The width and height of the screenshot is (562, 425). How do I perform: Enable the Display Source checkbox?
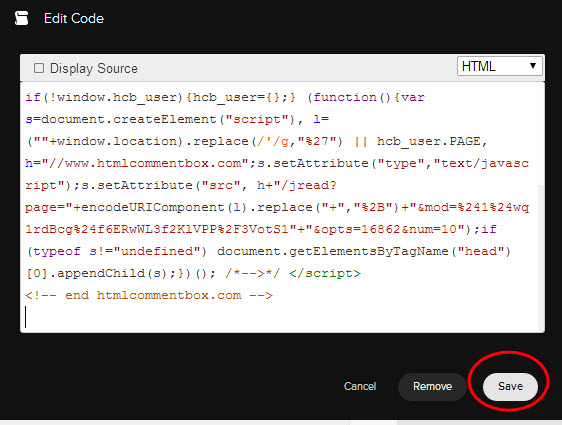point(39,68)
